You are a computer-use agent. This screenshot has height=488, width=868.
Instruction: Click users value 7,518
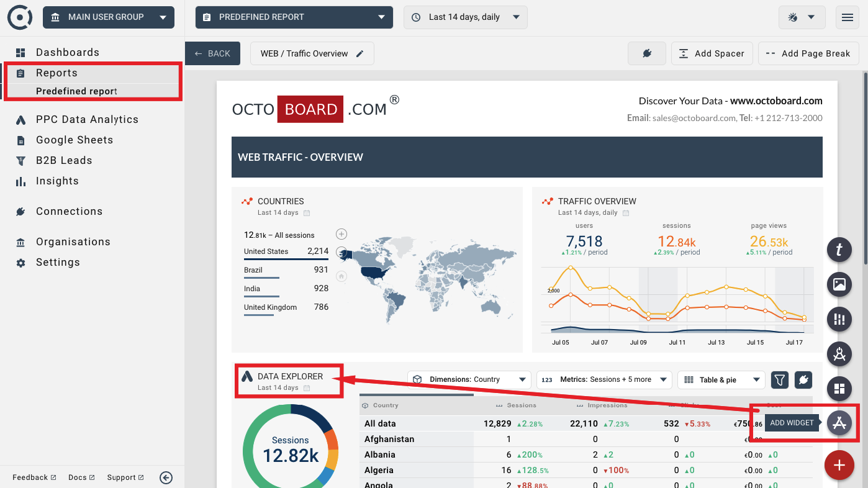(584, 242)
